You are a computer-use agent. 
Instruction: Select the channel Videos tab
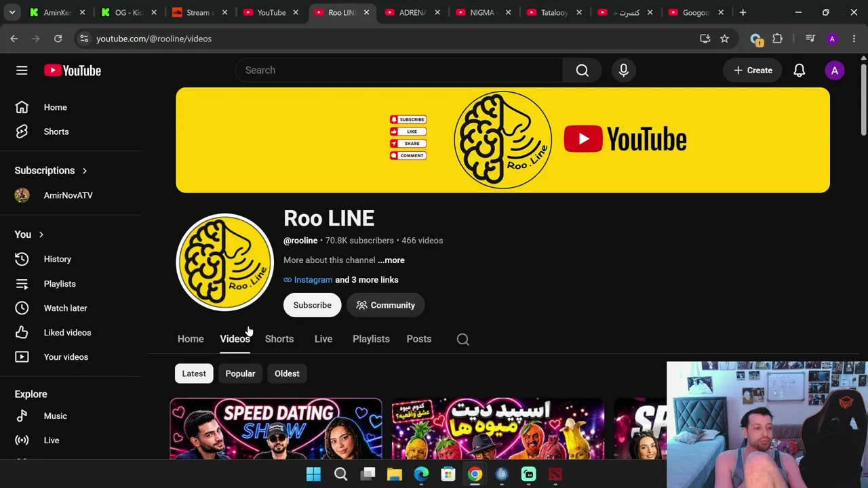[235, 339]
